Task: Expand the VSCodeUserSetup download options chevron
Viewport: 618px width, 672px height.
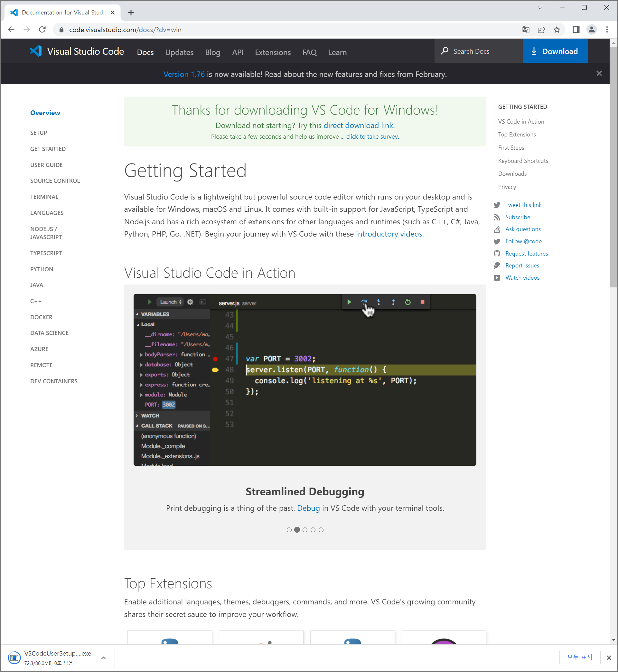Action: 103,658
